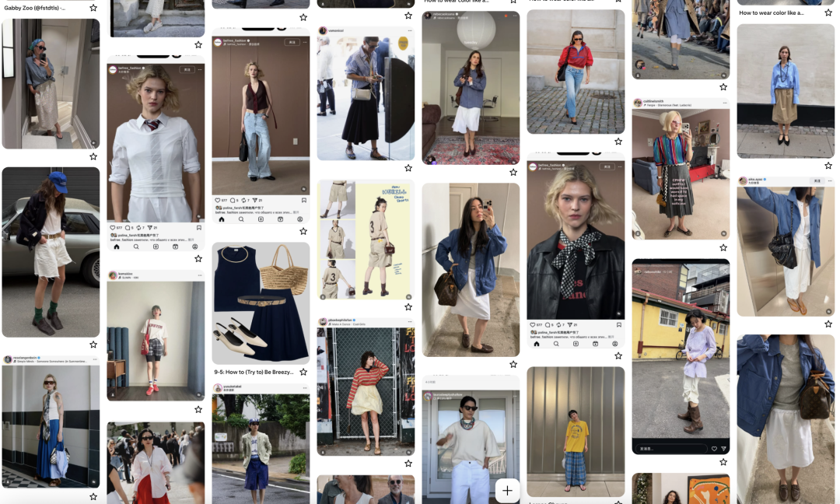The height and width of the screenshot is (504, 840).
Task: Star the '9-5: How to (Try to) Be Breezy' pin
Action: [303, 372]
